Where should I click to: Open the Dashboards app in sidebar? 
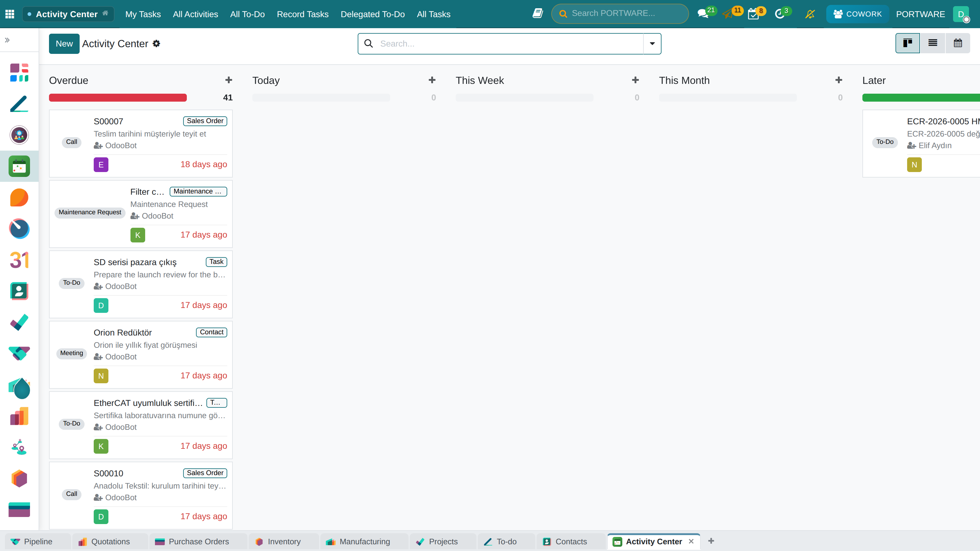point(19,73)
